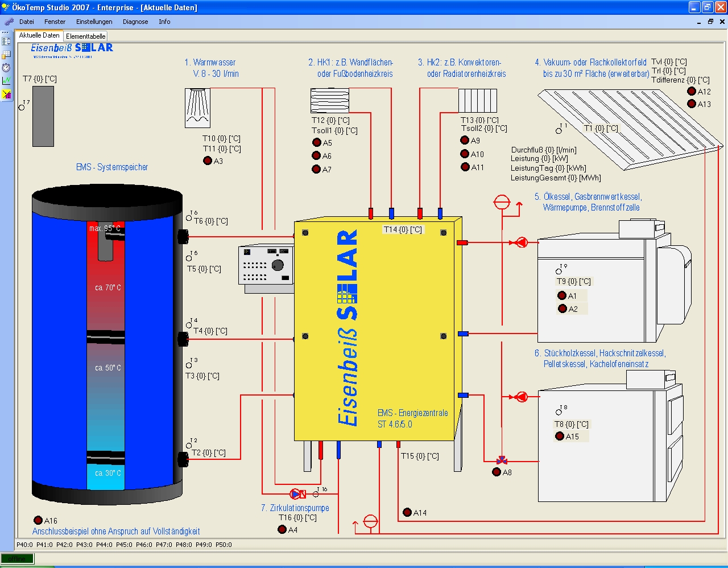Screen dimensions: 728x568
Task: Click the A11 indicator lamp
Action: [465, 167]
